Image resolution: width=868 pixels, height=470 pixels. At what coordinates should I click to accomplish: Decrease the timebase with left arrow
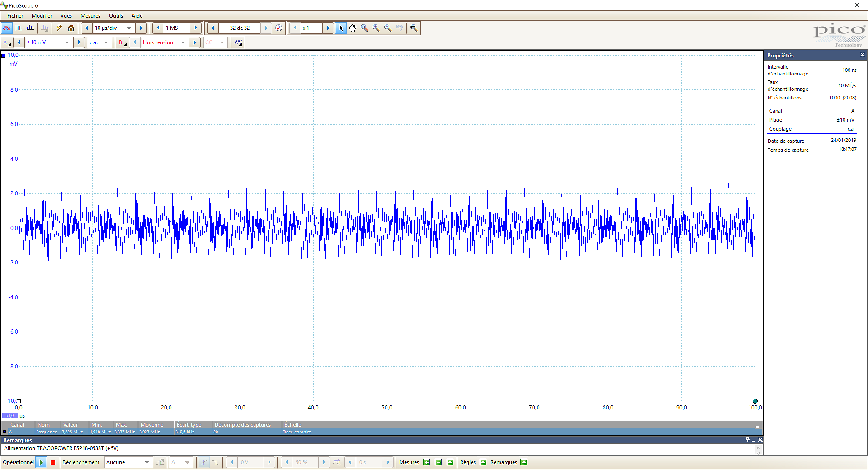[87, 28]
